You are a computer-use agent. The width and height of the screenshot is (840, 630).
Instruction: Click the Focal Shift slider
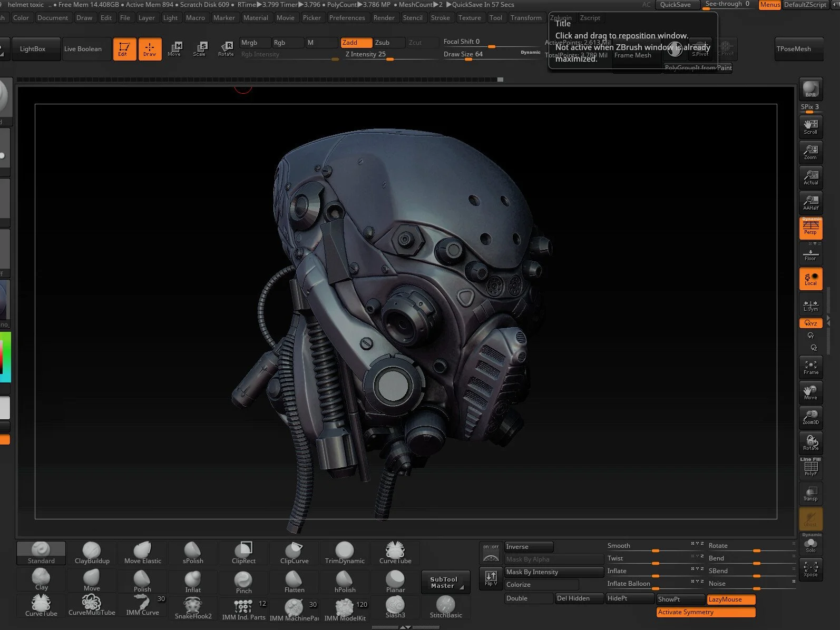coord(491,43)
